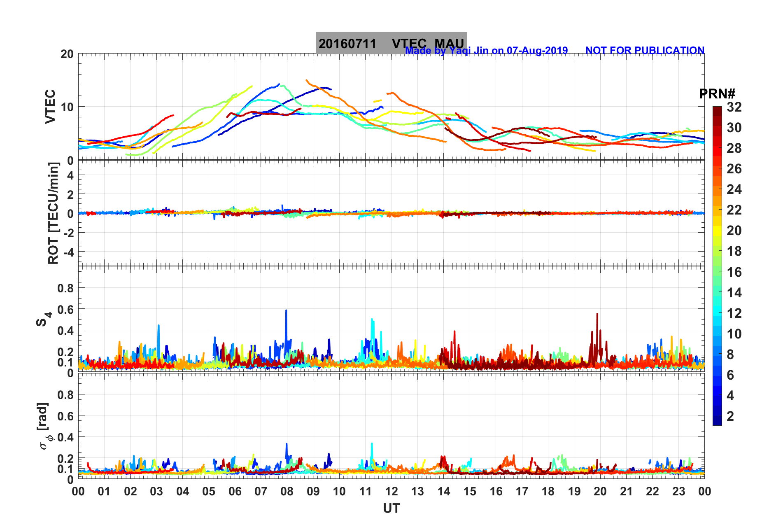
Task: Click the colorbar tick label "12"
Action: 734,313
